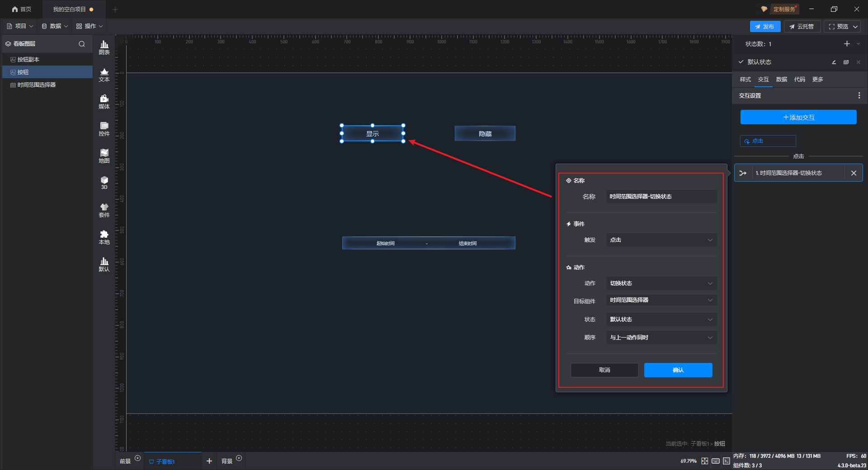Open the 触发 trigger dropdown
This screenshot has height=470, width=868.
tap(661, 240)
